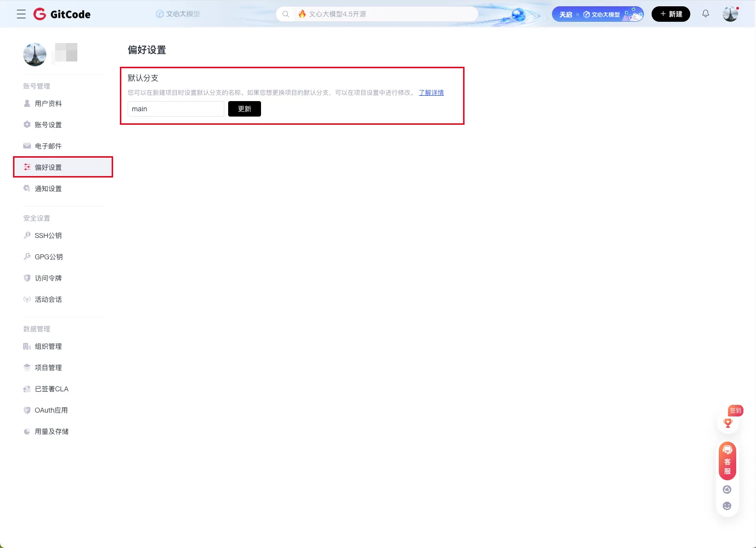The height and width of the screenshot is (548, 756).
Task: Click the 天启 文心大模型 promo banner
Action: 597,14
